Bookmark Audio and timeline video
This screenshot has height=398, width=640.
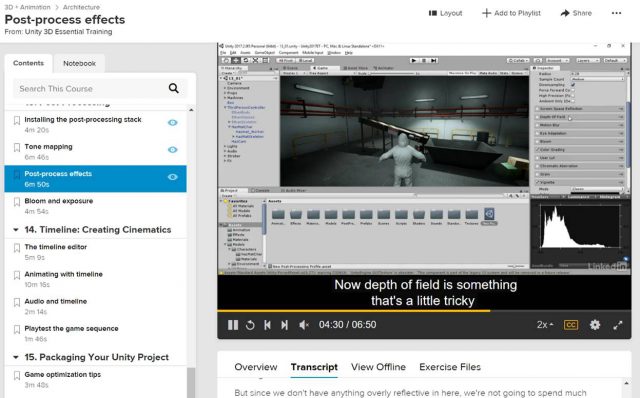pyautogui.click(x=17, y=302)
